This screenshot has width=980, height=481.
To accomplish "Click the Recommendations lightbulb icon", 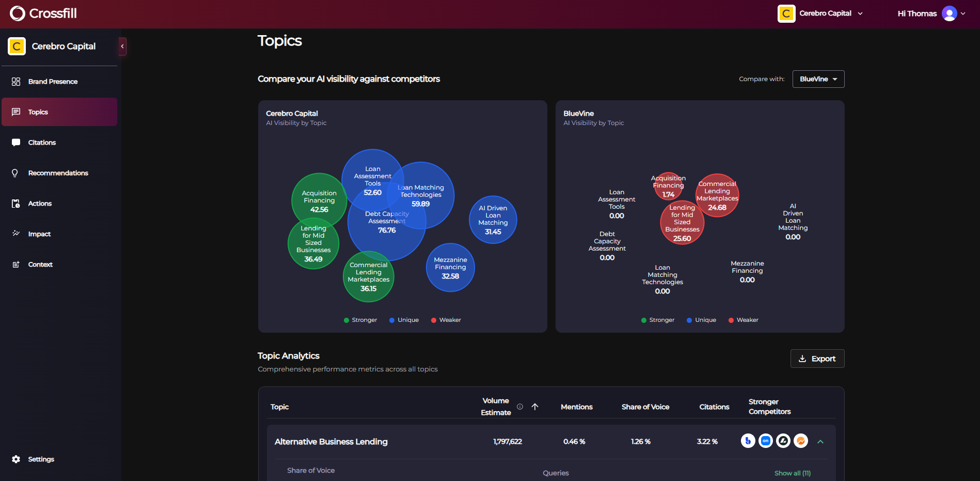I will click(x=15, y=173).
